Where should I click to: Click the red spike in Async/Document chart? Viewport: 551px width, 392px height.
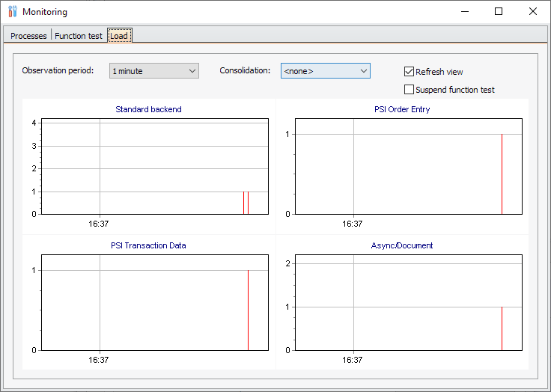click(502, 328)
